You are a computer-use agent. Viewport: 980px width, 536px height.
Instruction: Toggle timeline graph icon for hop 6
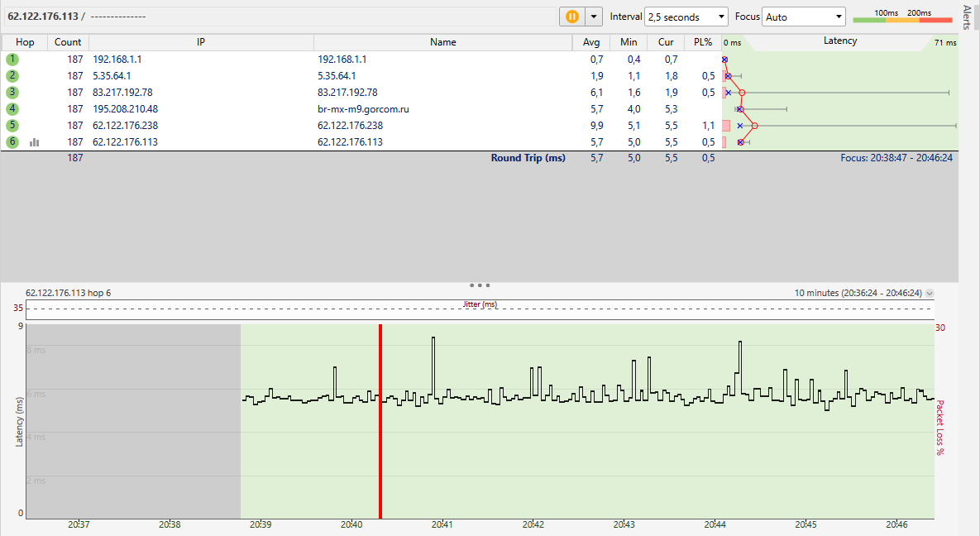tap(35, 142)
